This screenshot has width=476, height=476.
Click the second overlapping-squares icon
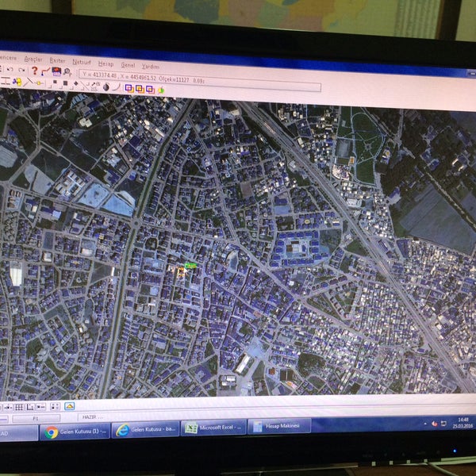tap(140, 89)
